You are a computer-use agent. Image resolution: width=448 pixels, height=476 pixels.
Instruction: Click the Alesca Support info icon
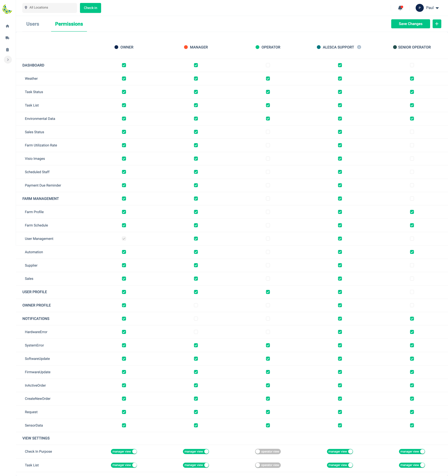coord(359,47)
